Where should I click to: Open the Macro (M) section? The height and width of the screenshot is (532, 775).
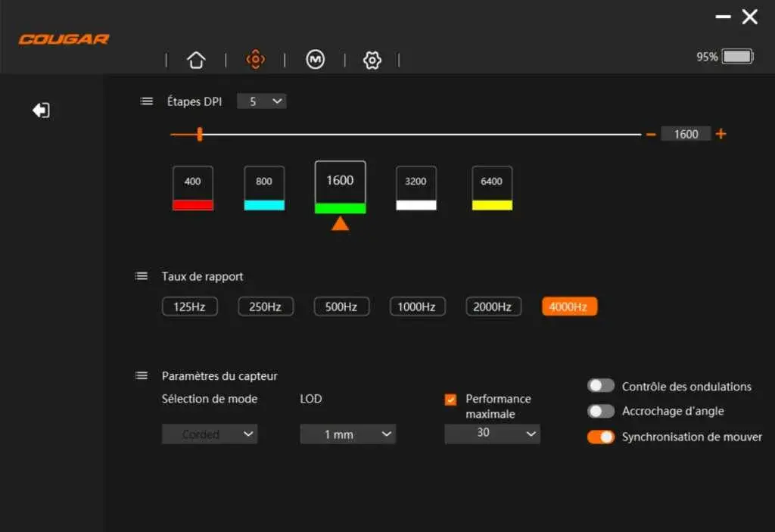[x=314, y=59]
